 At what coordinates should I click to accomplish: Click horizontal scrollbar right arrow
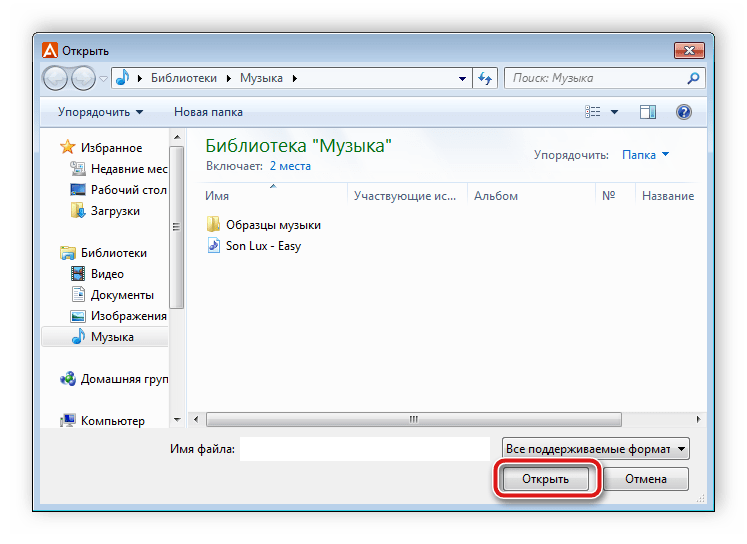(698, 420)
